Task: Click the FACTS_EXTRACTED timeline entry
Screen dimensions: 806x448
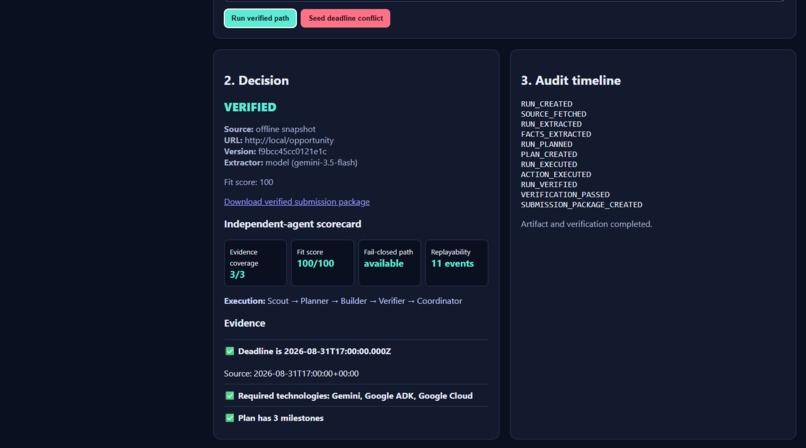Action: (556, 134)
